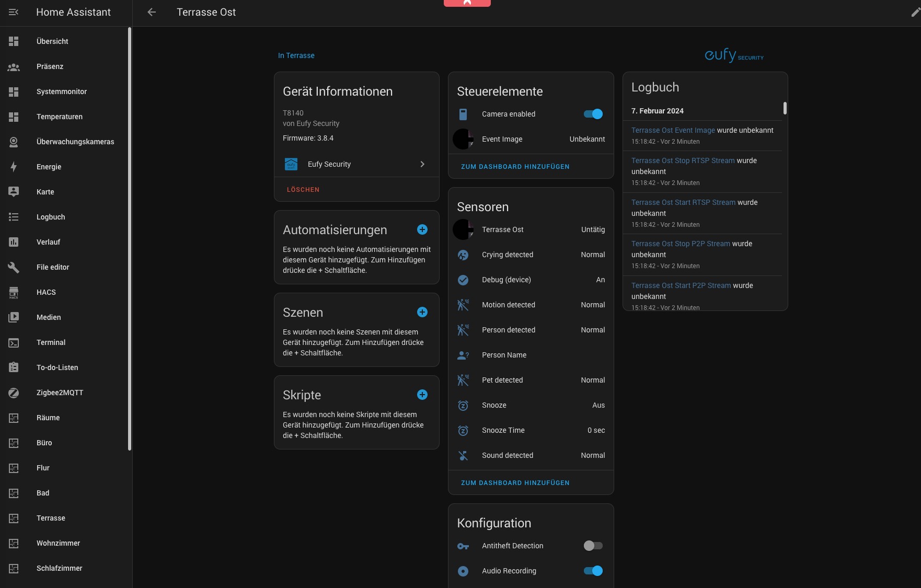
Task: Add Sensoren to dashboard button
Action: tap(515, 483)
